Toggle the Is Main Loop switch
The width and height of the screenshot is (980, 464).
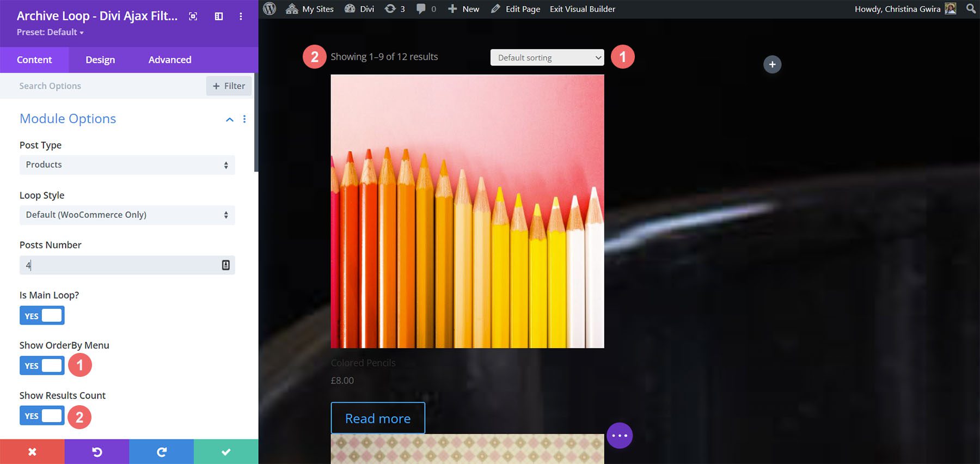click(x=42, y=315)
